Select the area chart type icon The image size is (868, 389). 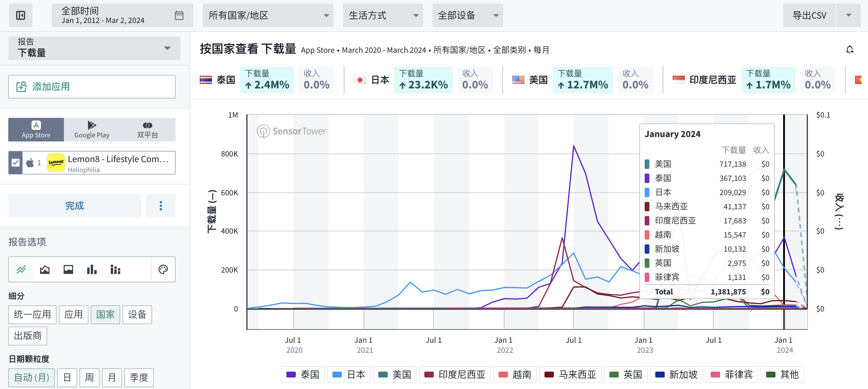45,269
